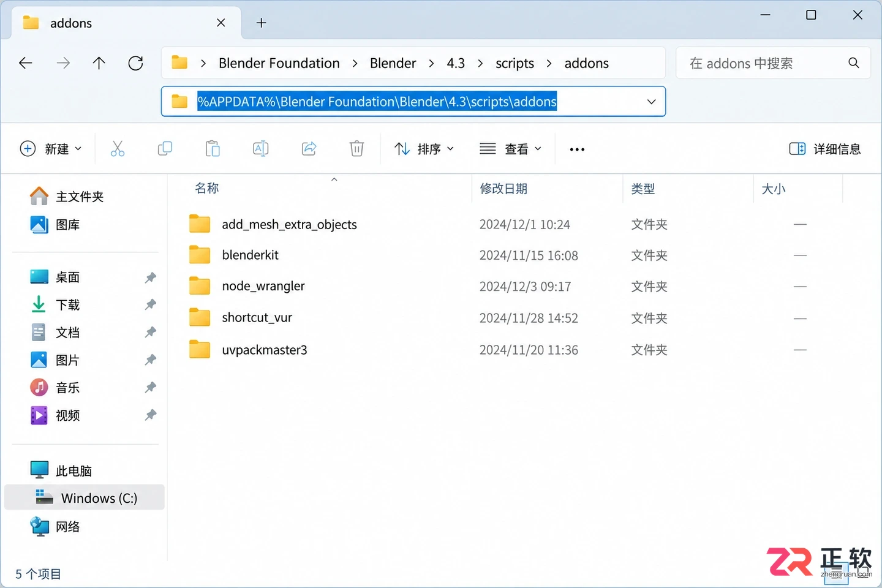The height and width of the screenshot is (588, 882).
Task: Refresh the addons folder view
Action: coord(135,63)
